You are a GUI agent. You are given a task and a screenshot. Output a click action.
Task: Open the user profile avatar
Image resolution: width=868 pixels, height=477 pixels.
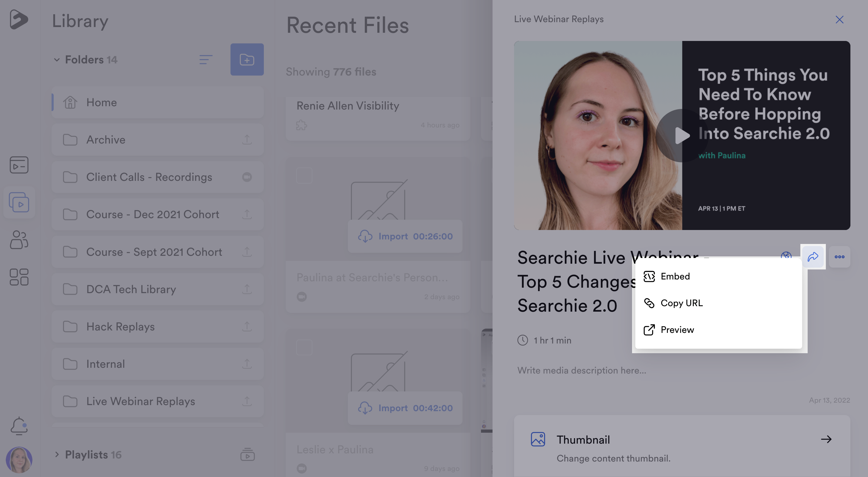pyautogui.click(x=19, y=460)
